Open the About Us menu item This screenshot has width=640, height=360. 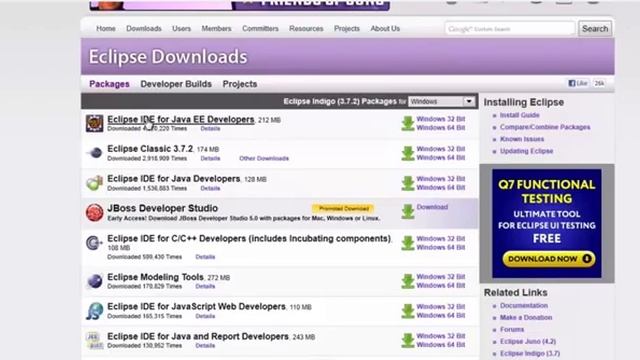pyautogui.click(x=385, y=29)
